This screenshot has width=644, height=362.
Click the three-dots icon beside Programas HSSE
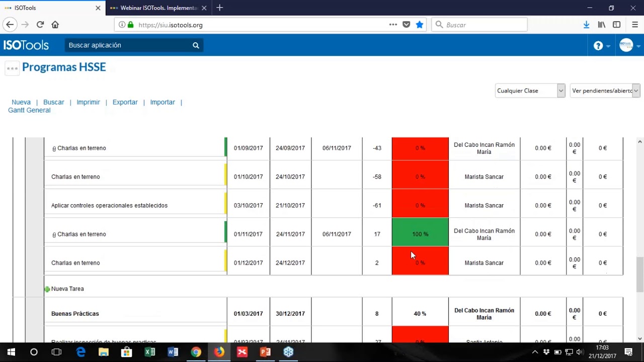point(13,68)
